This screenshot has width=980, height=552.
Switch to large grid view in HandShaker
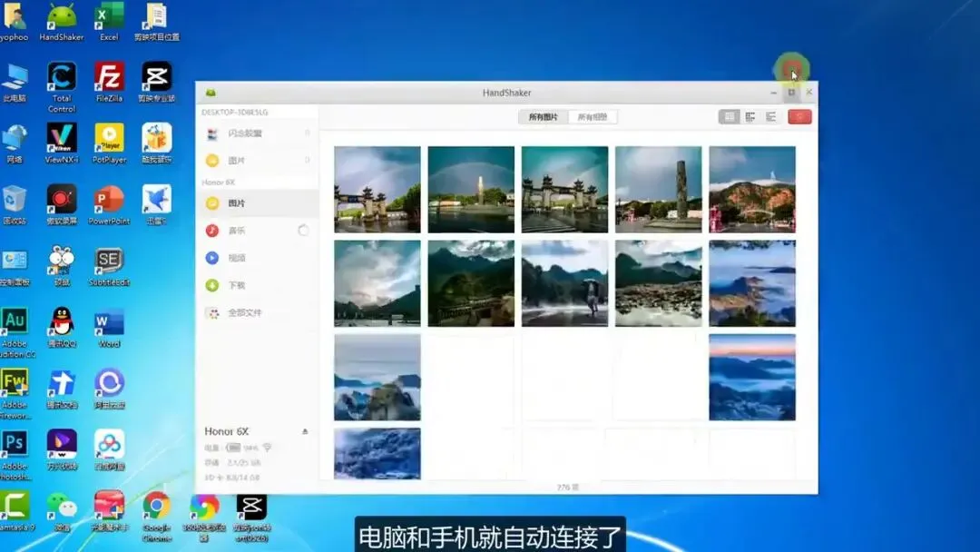729,117
